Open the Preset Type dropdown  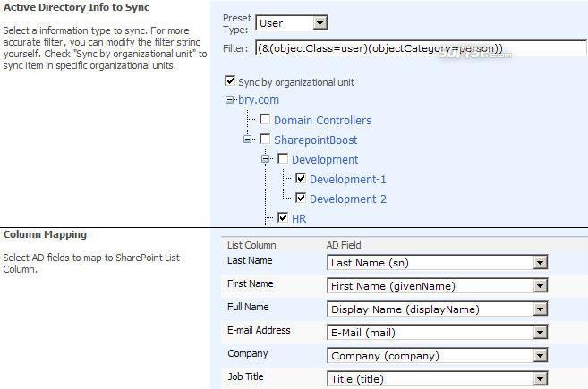click(292, 23)
